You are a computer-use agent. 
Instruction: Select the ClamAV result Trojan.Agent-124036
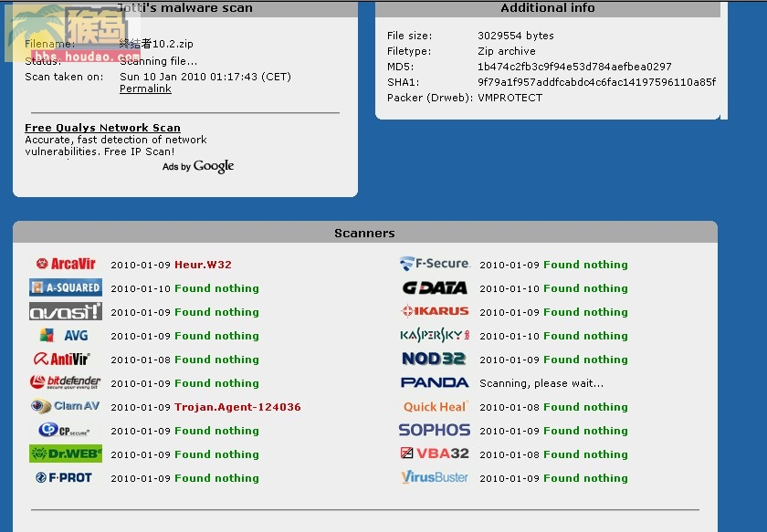click(x=237, y=407)
